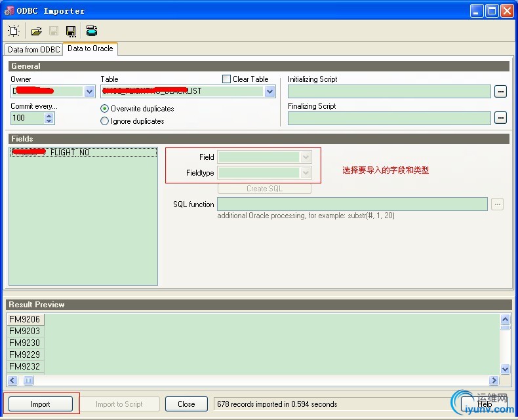Click into the Finalizing Script field

coord(389,118)
